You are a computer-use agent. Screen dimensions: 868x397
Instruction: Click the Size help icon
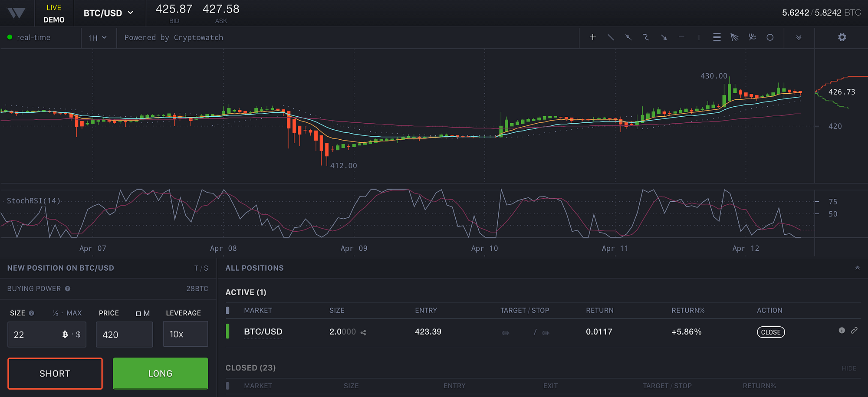pyautogui.click(x=31, y=313)
